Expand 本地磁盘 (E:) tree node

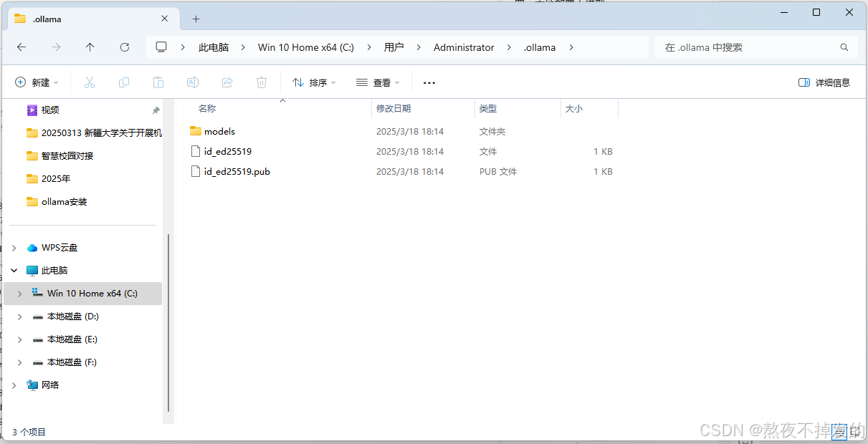point(20,339)
